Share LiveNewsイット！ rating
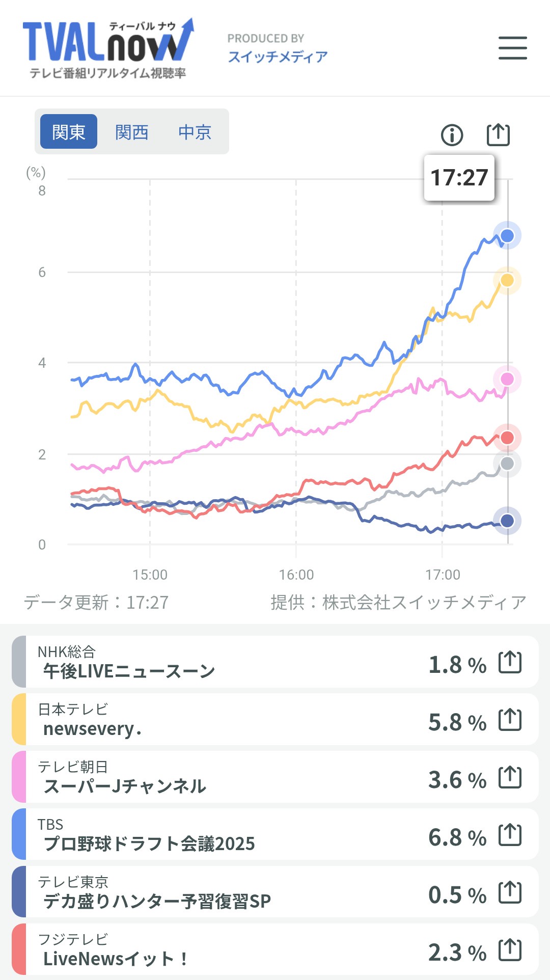Viewport: 550px width, 980px height. coord(510,950)
